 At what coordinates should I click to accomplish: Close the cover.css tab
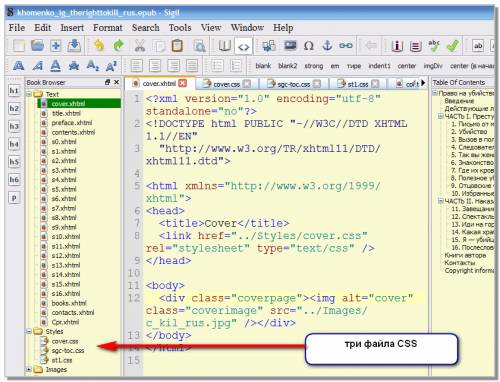(x=247, y=84)
